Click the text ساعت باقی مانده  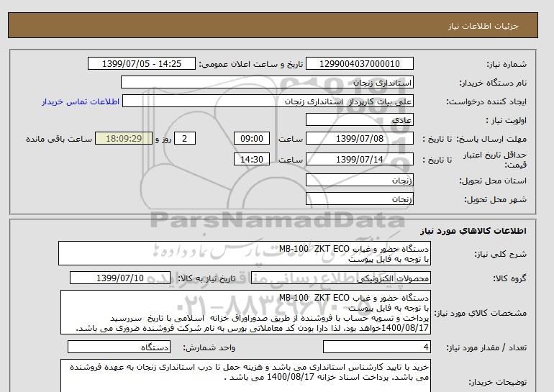59,139
